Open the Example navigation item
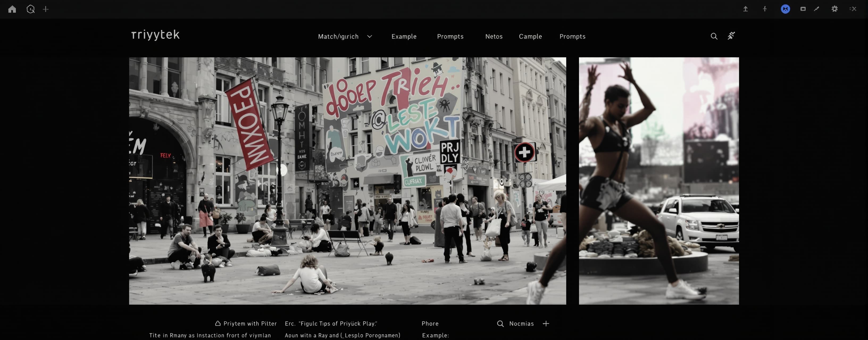Image resolution: width=868 pixels, height=340 pixels. click(x=404, y=36)
